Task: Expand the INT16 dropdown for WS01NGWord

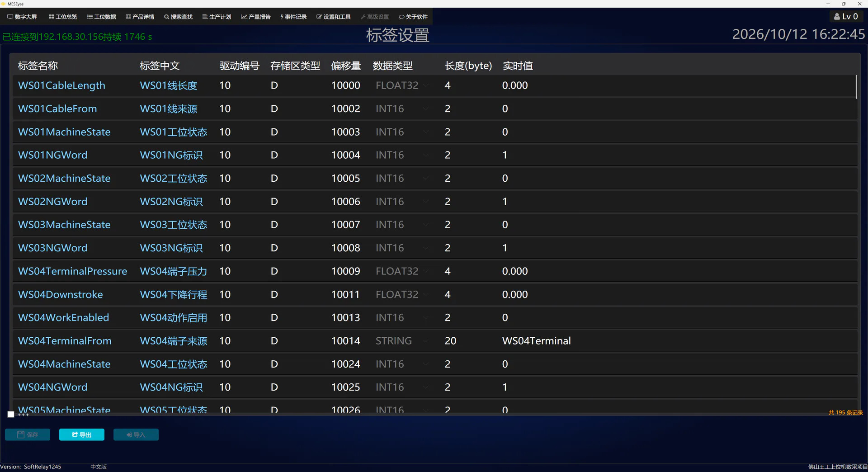Action: point(425,155)
